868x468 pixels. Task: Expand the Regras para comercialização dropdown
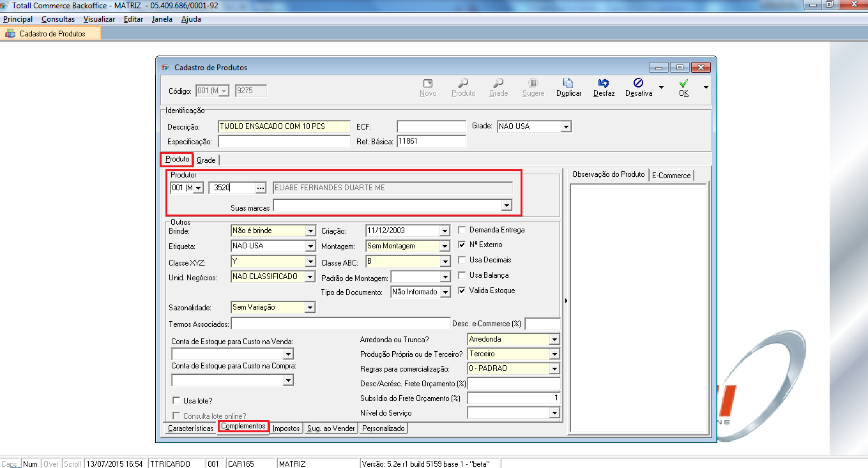point(554,369)
